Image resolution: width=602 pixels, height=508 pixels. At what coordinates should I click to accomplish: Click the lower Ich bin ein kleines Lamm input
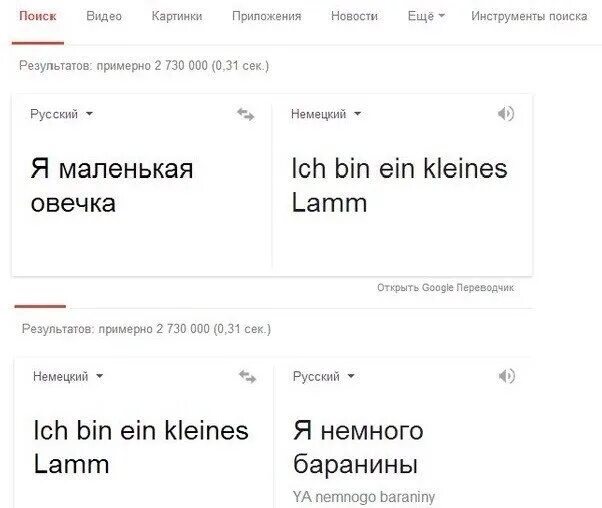tap(141, 447)
